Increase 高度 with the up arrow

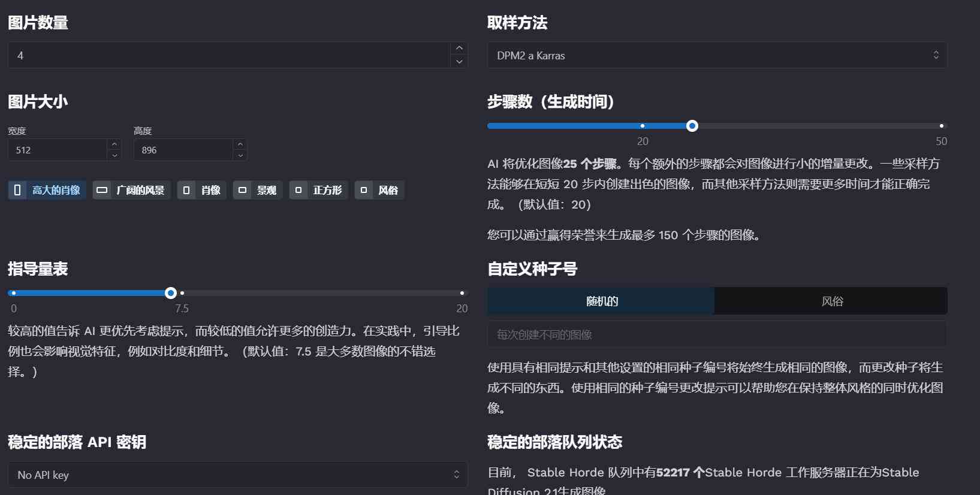tap(240, 144)
